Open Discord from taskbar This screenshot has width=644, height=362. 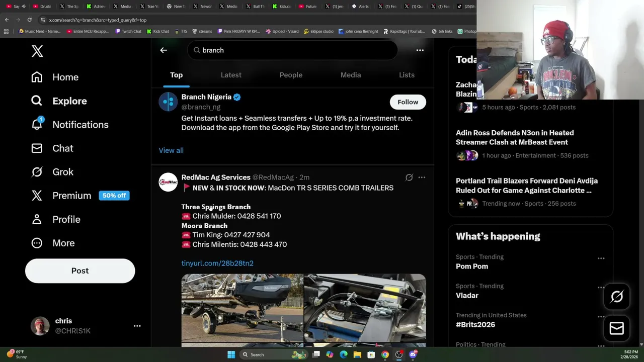413,354
